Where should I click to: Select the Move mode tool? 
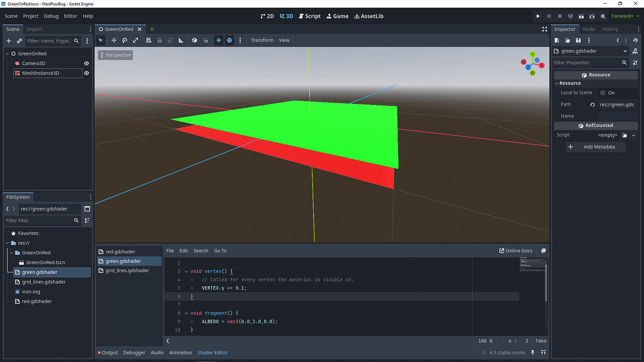(x=113, y=40)
